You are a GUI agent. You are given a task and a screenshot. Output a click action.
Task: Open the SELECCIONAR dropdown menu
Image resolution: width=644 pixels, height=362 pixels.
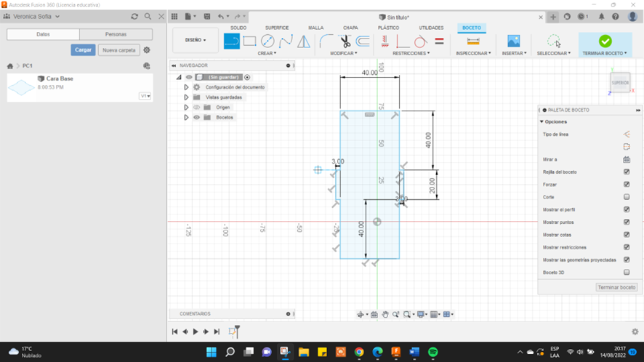coord(554,53)
